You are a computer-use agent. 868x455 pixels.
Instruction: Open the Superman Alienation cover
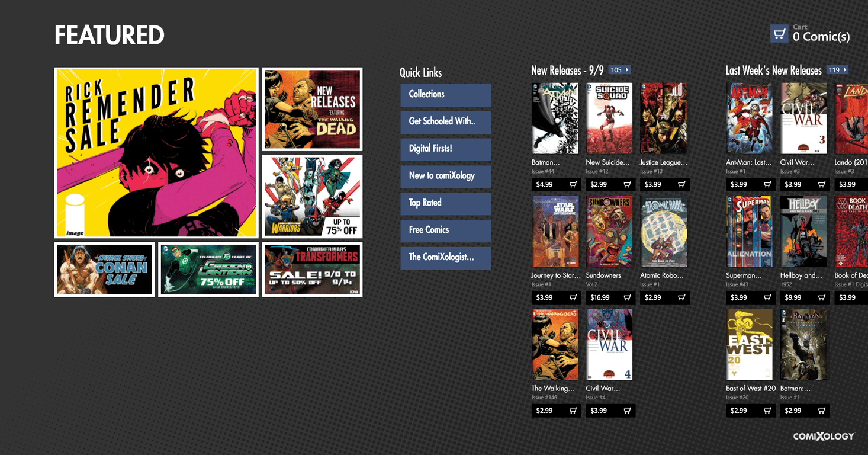(750, 232)
